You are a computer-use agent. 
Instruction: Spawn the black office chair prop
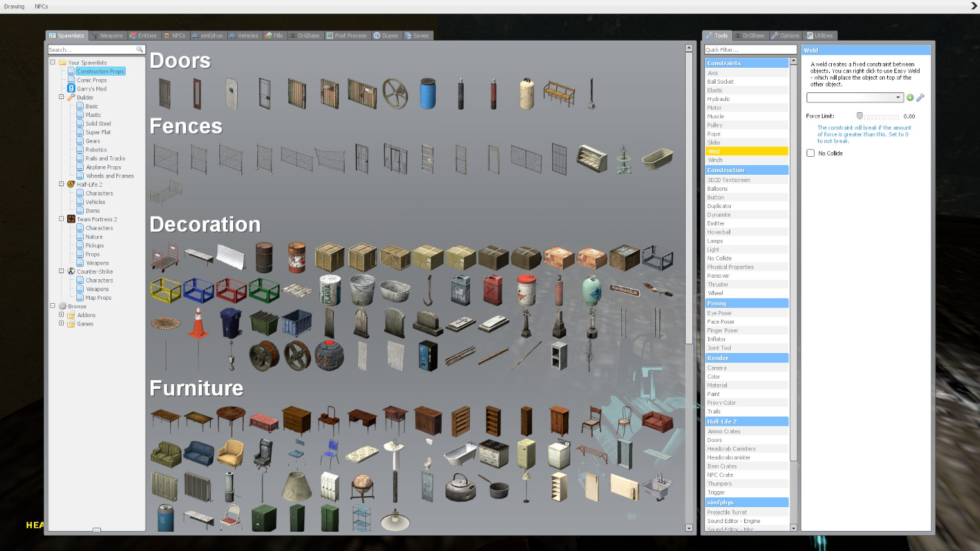click(x=264, y=453)
